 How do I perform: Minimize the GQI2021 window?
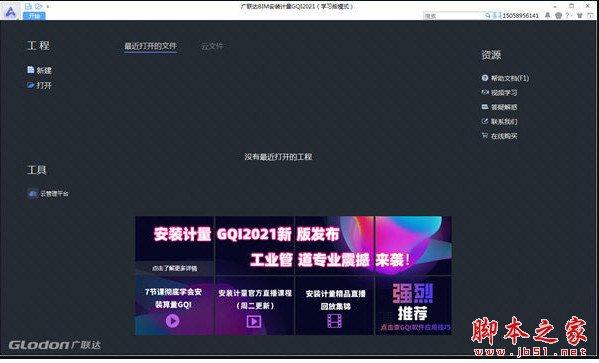(x=555, y=6)
